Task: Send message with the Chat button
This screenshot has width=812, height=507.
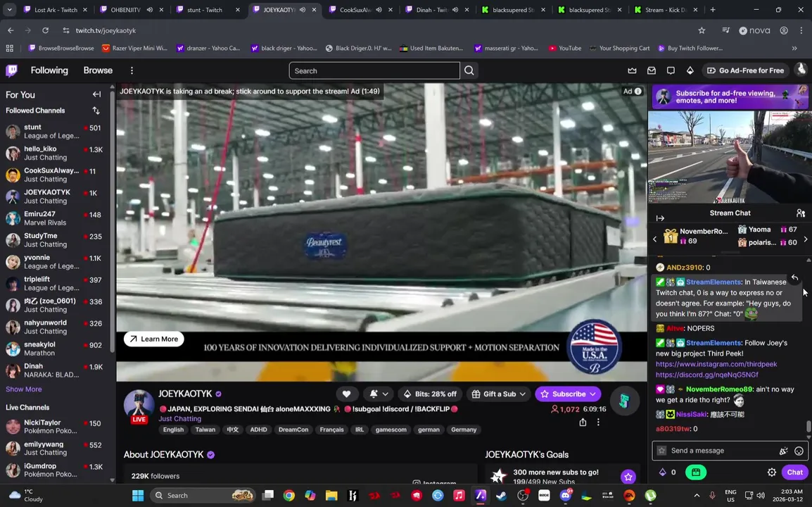Action: pos(794,472)
